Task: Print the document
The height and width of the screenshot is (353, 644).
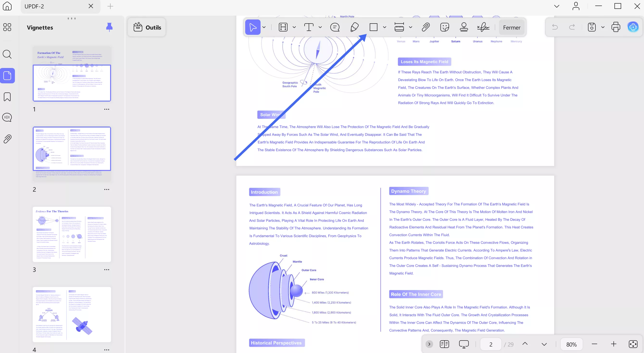Action: tap(616, 27)
